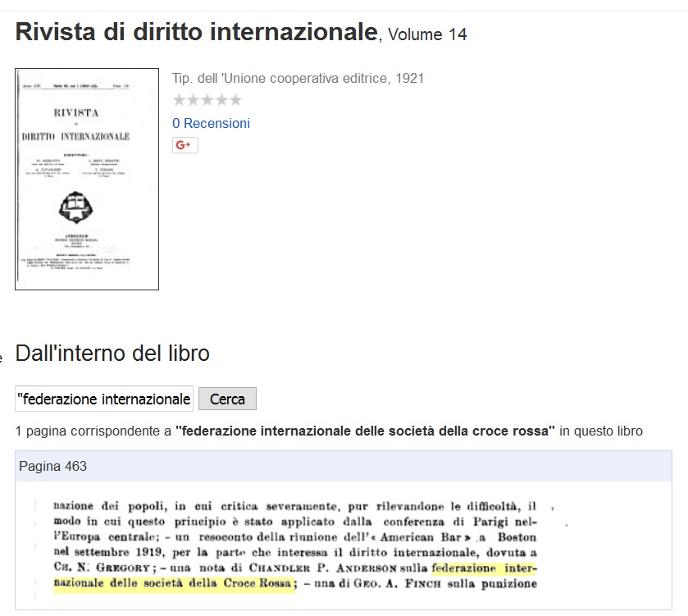This screenshot has height=616, width=688.
Task: Go to Pagina 463 result
Action: (53, 467)
